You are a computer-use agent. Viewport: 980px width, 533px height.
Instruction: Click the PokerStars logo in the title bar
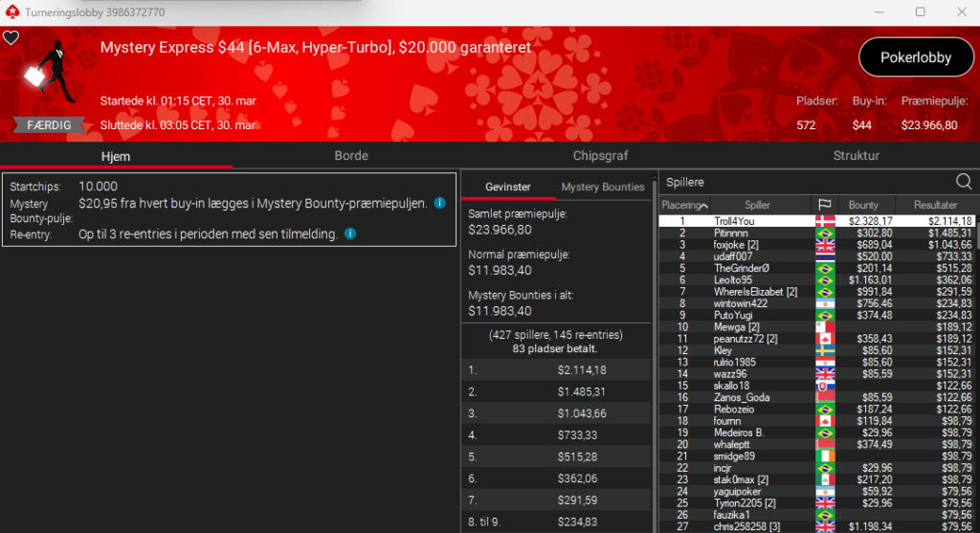coord(11,12)
